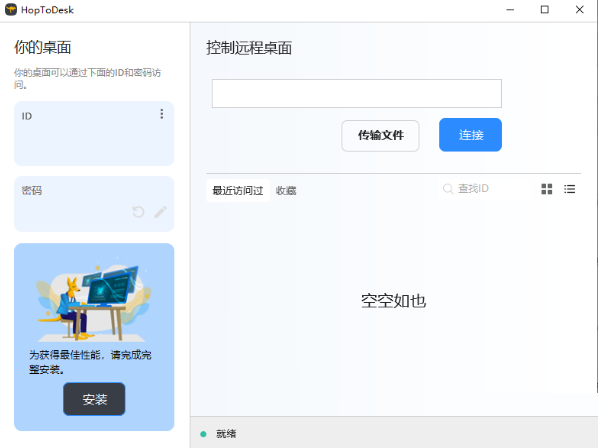Screen dimensions: 599x448
Task: Focus the remote desktop ID input field
Action: pyautogui.click(x=357, y=94)
